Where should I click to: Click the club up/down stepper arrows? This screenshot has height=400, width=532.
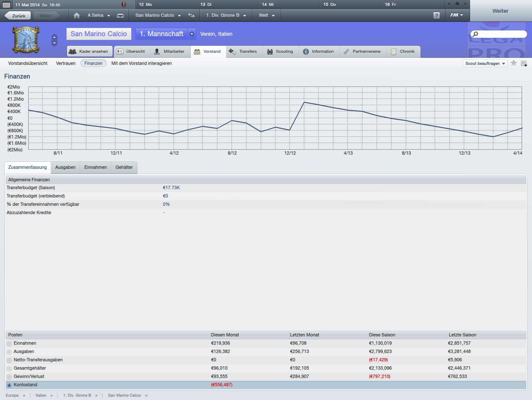54,40
